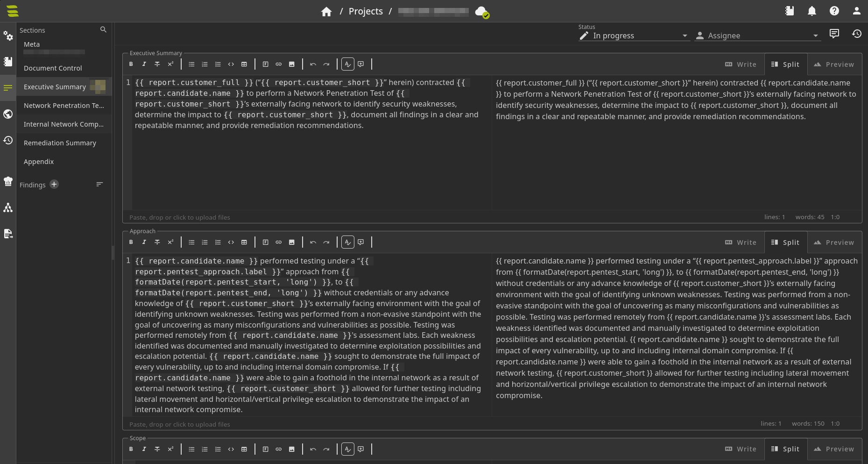868x464 pixels.
Task: Undo last change in Executive Summary editor
Action: 313,64
